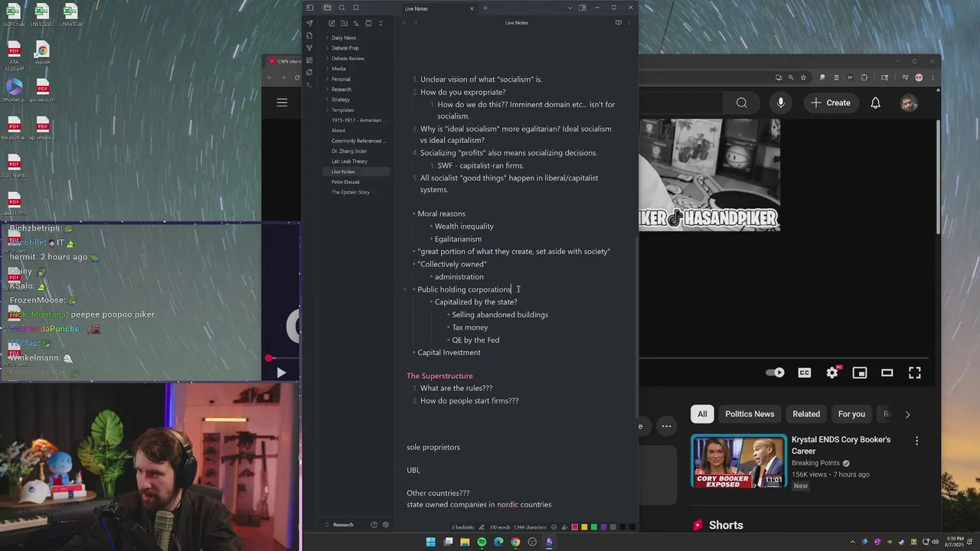Open Spotify from the taskbar
Screen dimensions: 980x551
point(482,542)
